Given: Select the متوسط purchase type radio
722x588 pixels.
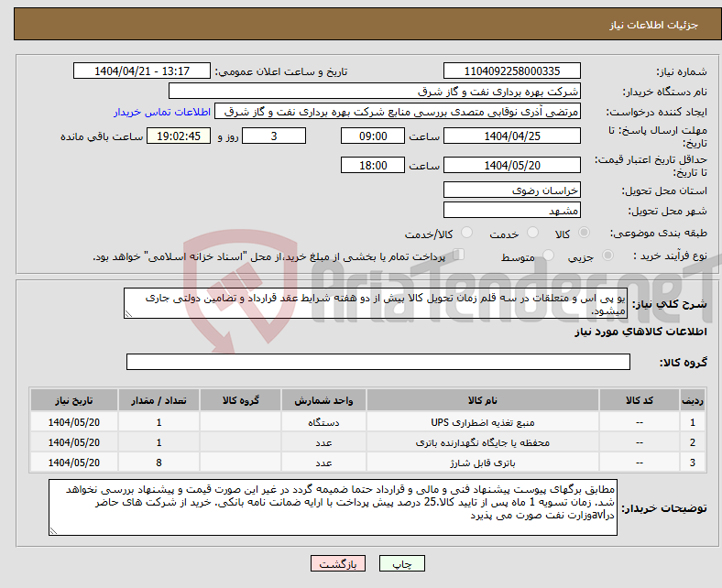Looking at the screenshot, I should 548,256.
